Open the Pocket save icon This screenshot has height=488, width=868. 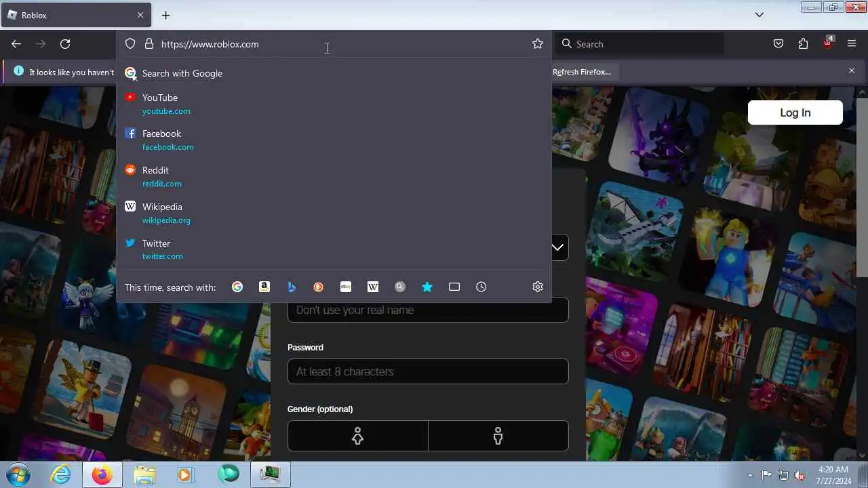[778, 44]
